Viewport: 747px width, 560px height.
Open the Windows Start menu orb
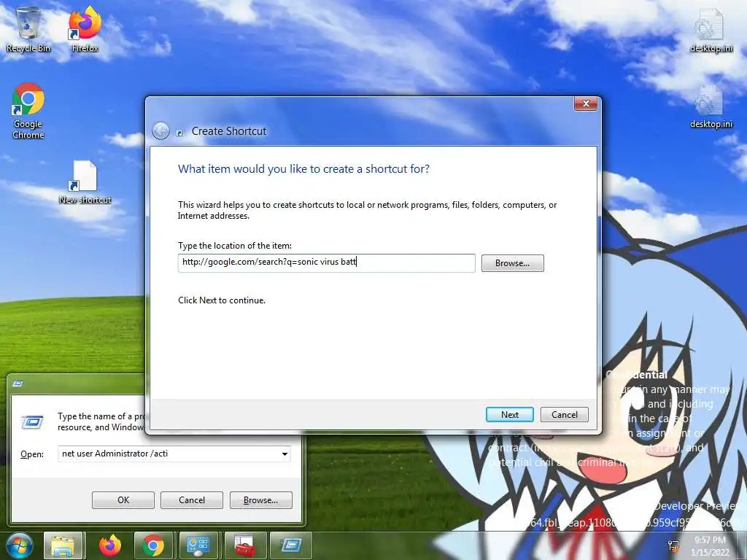tap(20, 545)
